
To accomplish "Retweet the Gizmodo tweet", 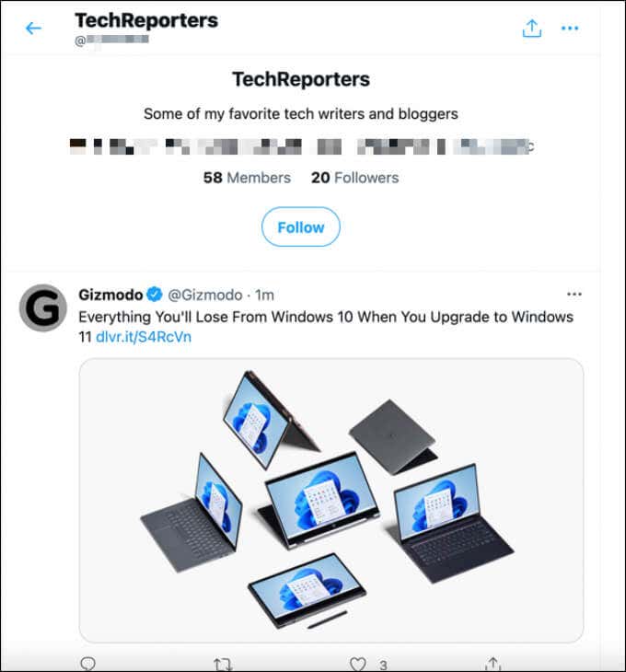I will click(x=223, y=665).
